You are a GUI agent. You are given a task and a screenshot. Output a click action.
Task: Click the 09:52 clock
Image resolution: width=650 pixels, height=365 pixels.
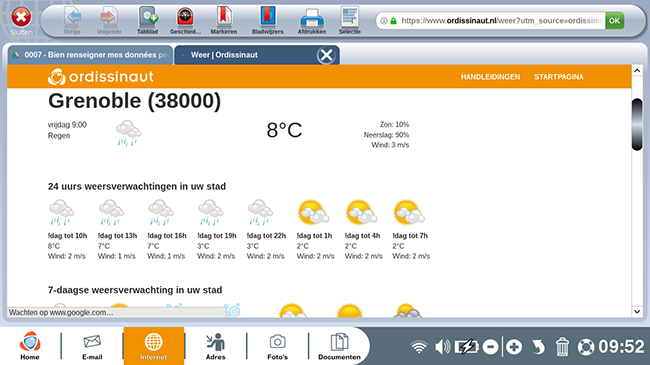tap(621, 347)
